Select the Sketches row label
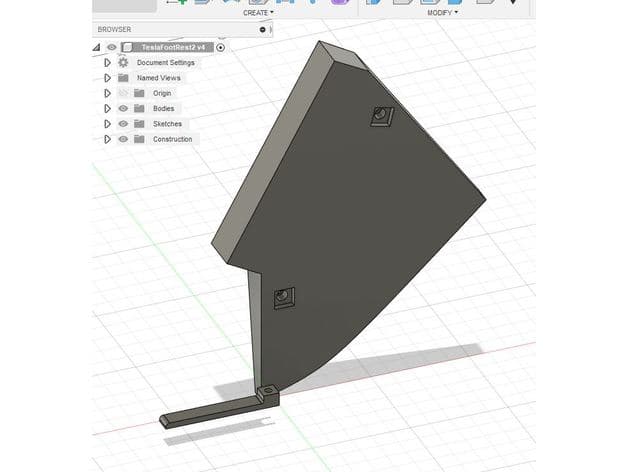The width and height of the screenshot is (628, 472). (167, 123)
